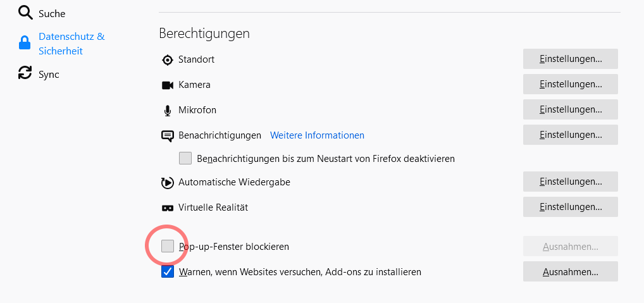The height and width of the screenshot is (303, 644).
Task: Click the Mikrofon microphone icon
Action: point(167,111)
